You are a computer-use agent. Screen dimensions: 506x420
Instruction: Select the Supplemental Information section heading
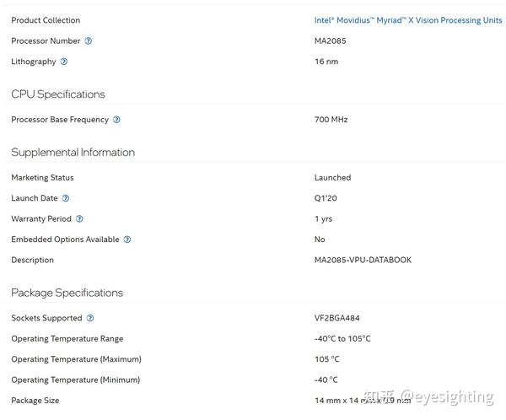pos(73,152)
